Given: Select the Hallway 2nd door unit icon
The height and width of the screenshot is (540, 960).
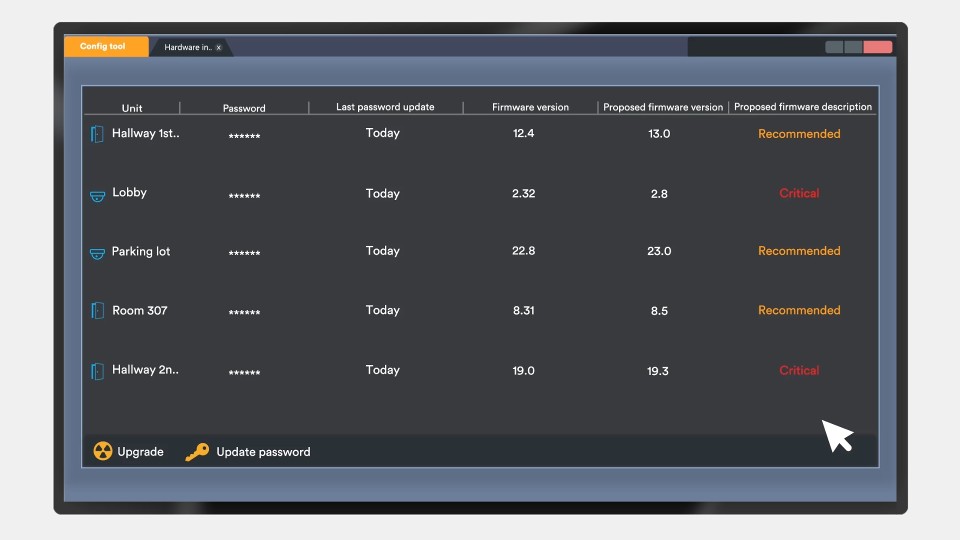Looking at the screenshot, I should coord(97,371).
